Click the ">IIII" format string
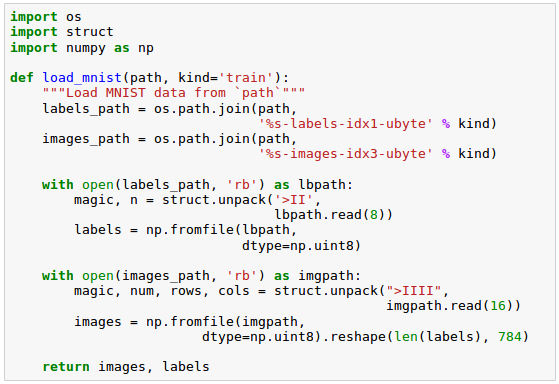The width and height of the screenshot is (559, 384). [414, 291]
